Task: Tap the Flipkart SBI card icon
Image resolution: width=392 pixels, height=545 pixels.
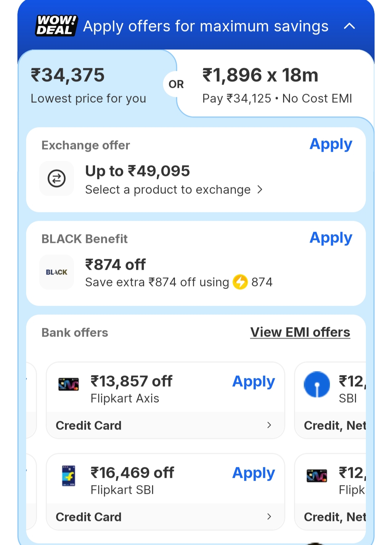Action: 69,476
